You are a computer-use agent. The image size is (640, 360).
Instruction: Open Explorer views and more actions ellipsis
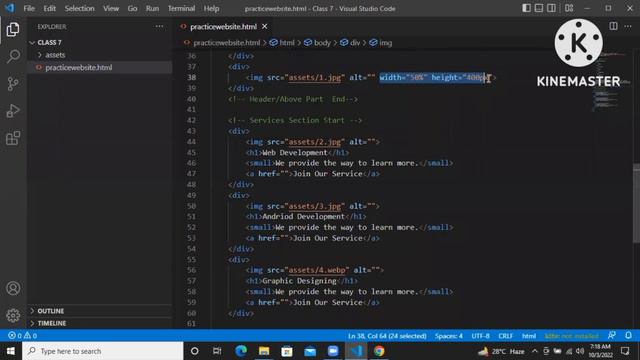159,27
